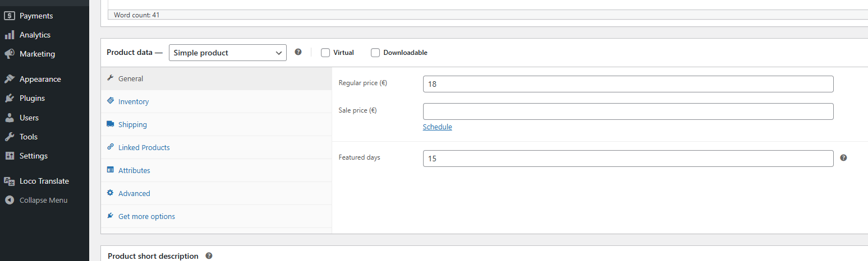Switch to the Shipping tab
The width and height of the screenshot is (868, 261).
click(x=216, y=124)
